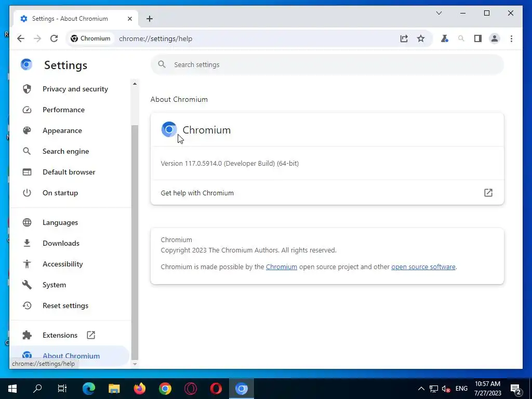Image resolution: width=532 pixels, height=399 pixels.
Task: Click the globe Languages icon
Action: [27, 222]
